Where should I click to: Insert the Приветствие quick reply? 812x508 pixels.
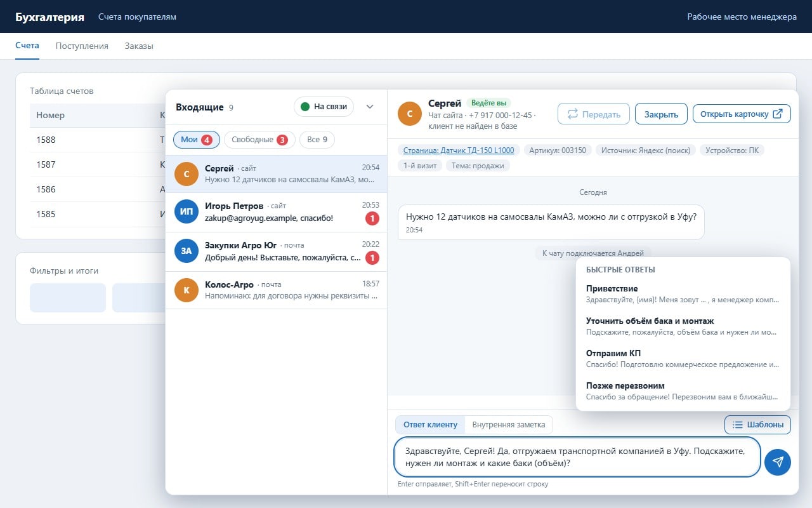(x=683, y=294)
